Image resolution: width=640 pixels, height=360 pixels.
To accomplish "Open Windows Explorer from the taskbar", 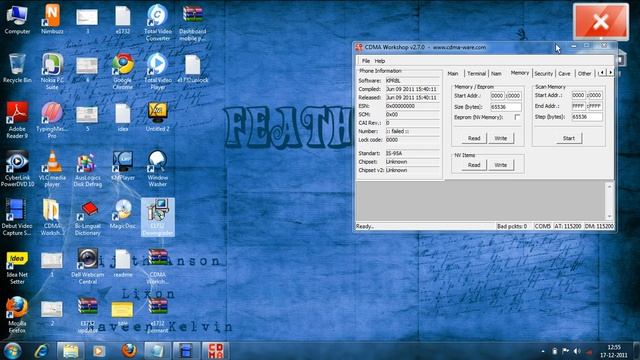I will coord(70,351).
